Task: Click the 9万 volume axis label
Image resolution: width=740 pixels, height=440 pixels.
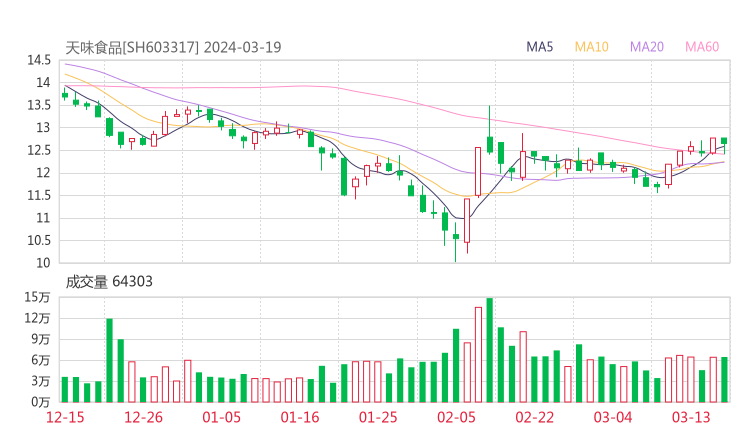Action: [41, 339]
